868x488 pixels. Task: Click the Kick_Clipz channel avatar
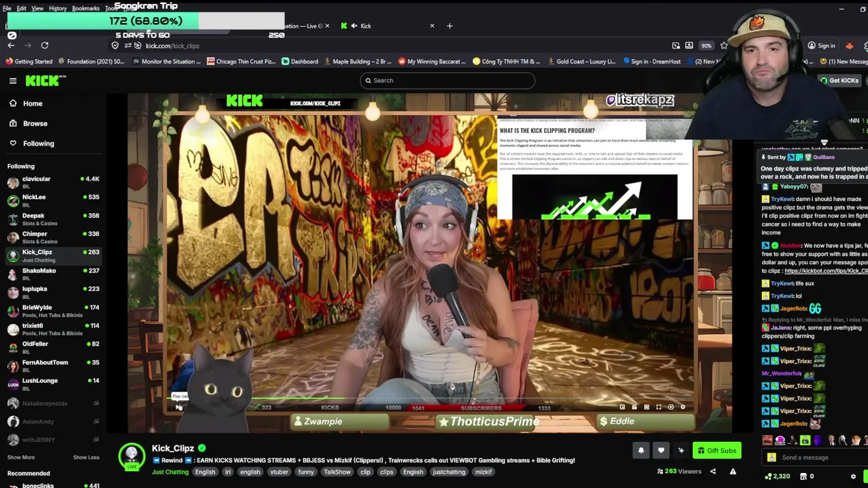click(x=132, y=457)
